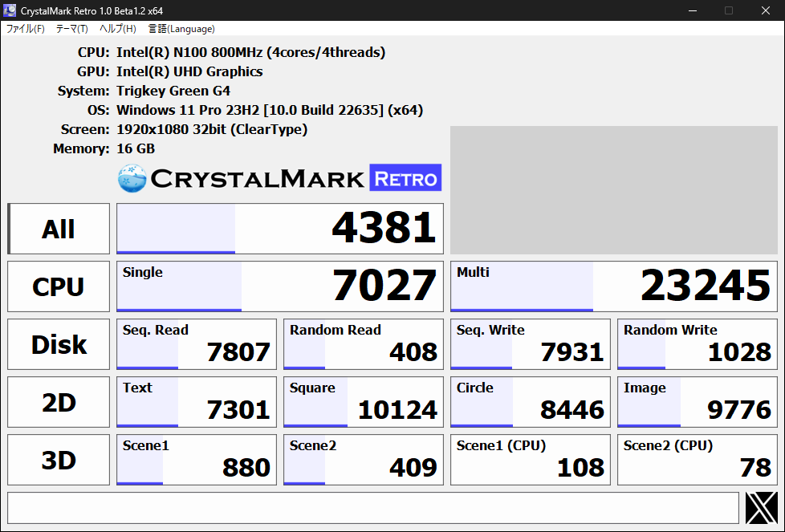Click the Image 9776 cell
Viewport: 785px width, 532px height.
(x=698, y=402)
